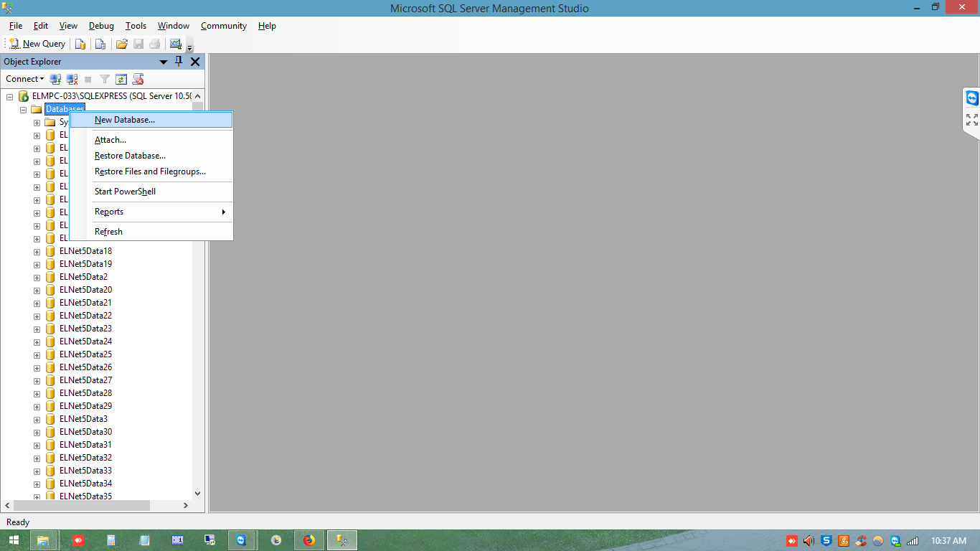The image size is (980, 551).
Task: Open the Community menu
Action: [x=224, y=26]
